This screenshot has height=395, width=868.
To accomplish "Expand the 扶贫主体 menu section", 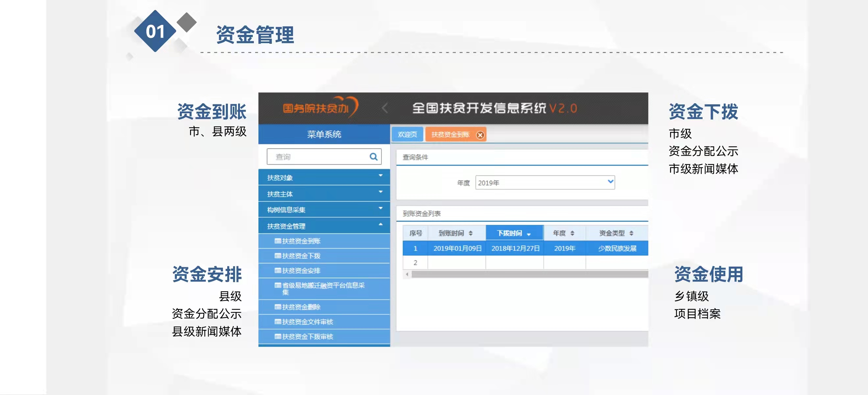I will pyautogui.click(x=324, y=193).
